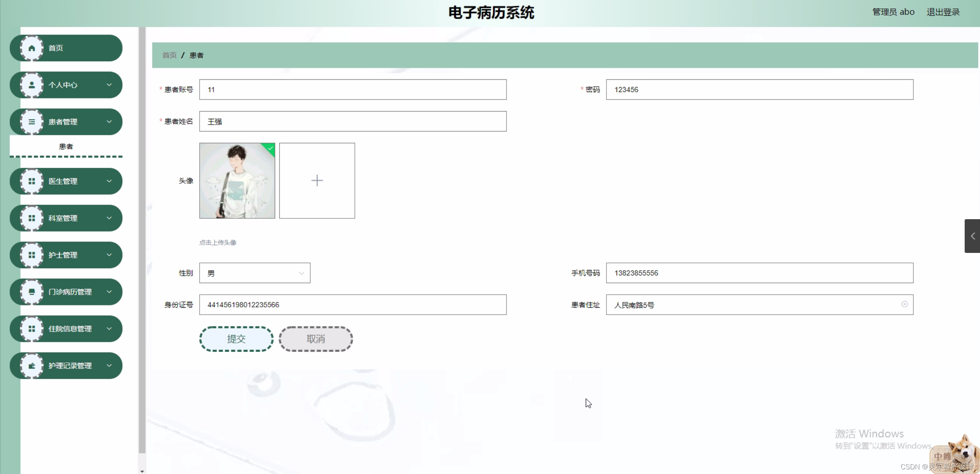Click the list icon beside 患者管理
Screen dimensions: 980x474
tap(32, 122)
